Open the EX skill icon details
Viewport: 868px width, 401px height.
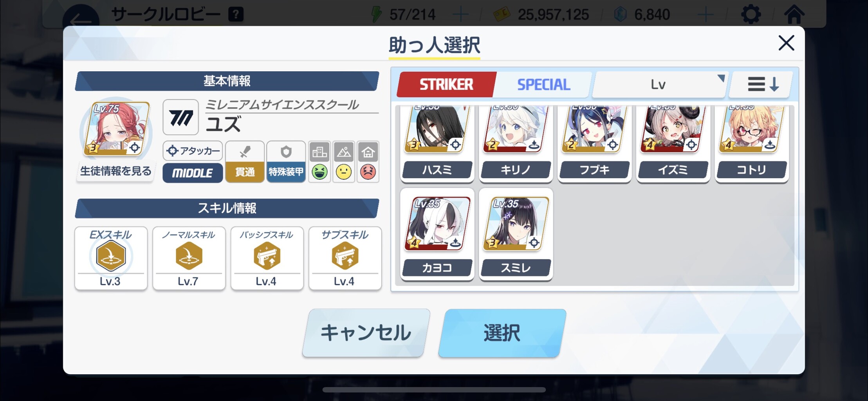[x=111, y=256]
